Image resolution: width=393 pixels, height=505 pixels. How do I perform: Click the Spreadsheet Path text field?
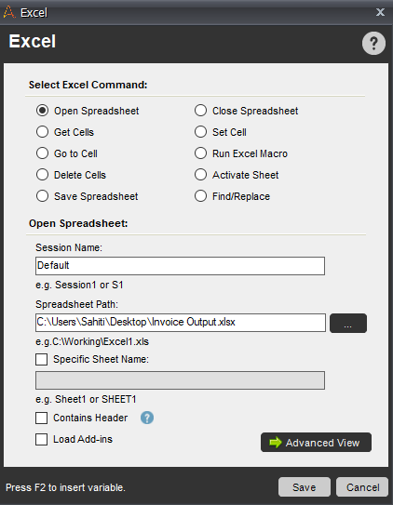click(x=180, y=322)
